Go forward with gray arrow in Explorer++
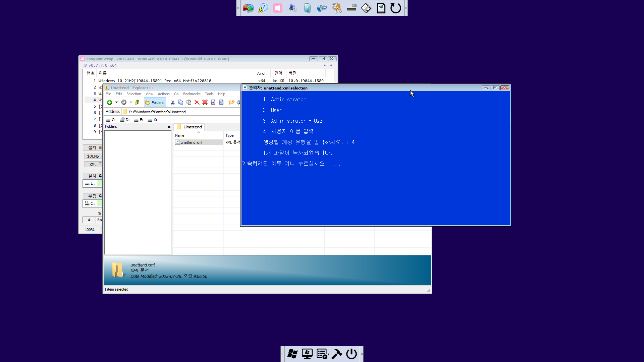Viewport: 644px width, 362px height. [124, 103]
